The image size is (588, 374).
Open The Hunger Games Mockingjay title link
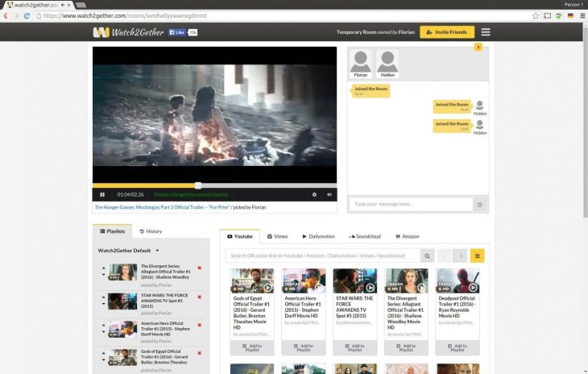pyautogui.click(x=162, y=207)
